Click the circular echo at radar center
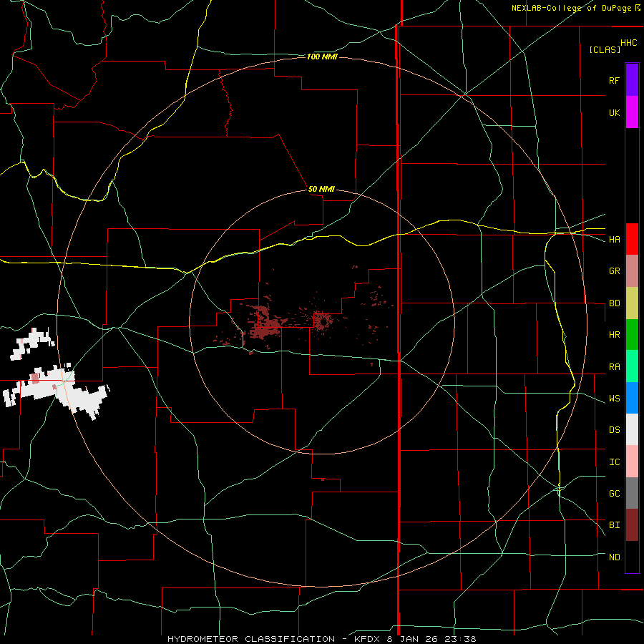The image size is (644, 644). (x=323, y=321)
